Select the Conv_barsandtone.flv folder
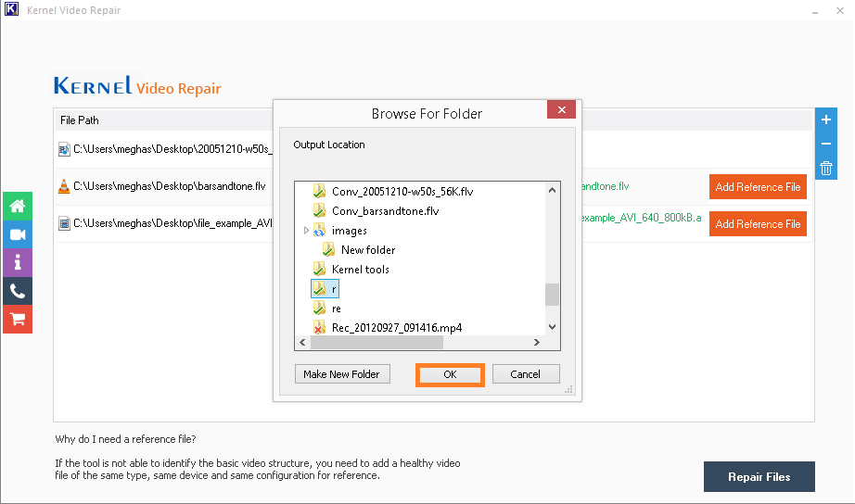Image resolution: width=855 pixels, height=504 pixels. [385, 211]
